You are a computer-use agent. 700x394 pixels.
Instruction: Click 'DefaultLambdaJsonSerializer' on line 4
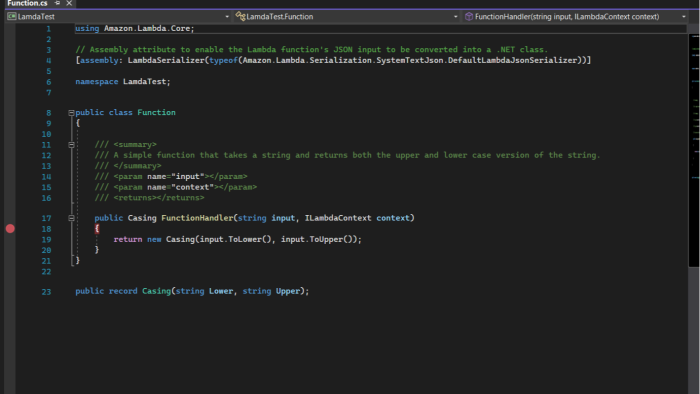click(x=512, y=60)
